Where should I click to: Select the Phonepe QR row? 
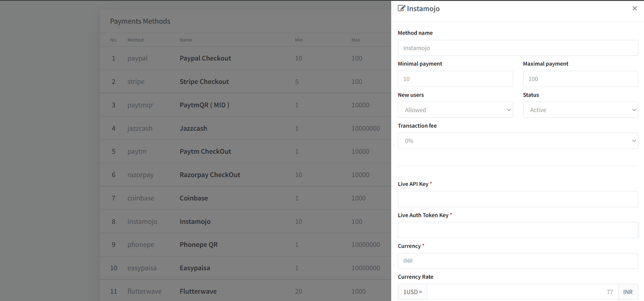click(198, 245)
